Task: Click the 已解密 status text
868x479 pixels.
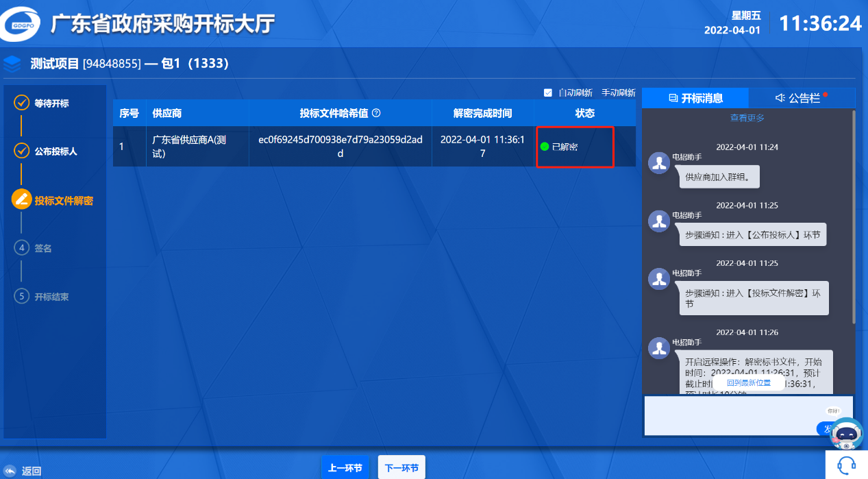Action: point(565,147)
